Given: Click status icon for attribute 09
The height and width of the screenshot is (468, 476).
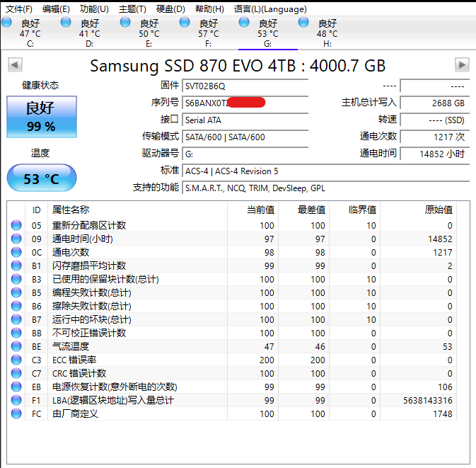Looking at the screenshot, I should click(16, 239).
